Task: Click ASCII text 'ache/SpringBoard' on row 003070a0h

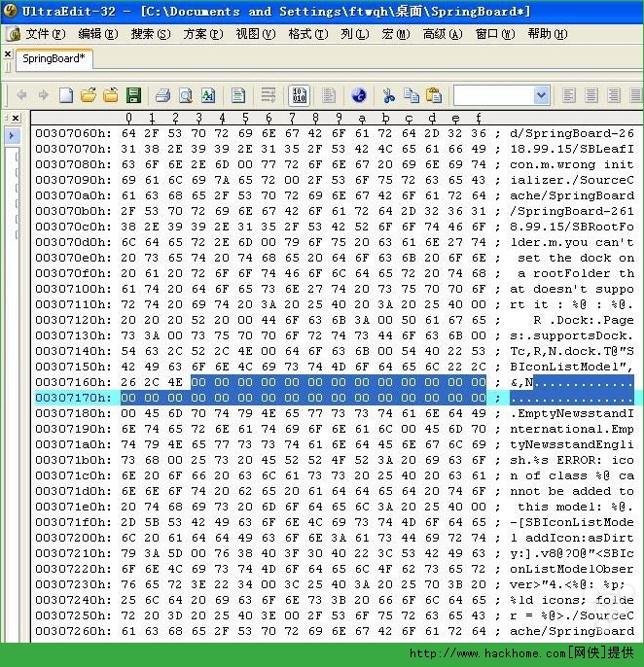Action: pyautogui.click(x=572, y=195)
